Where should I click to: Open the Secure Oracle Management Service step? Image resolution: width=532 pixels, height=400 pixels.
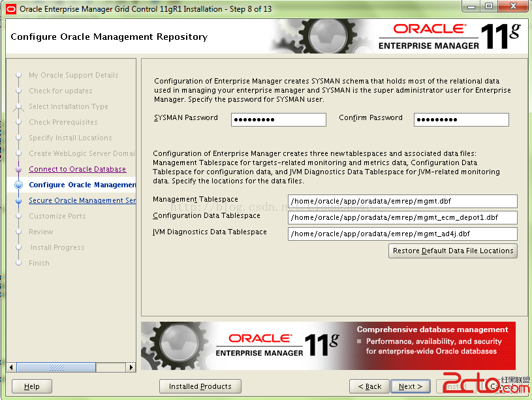82,200
